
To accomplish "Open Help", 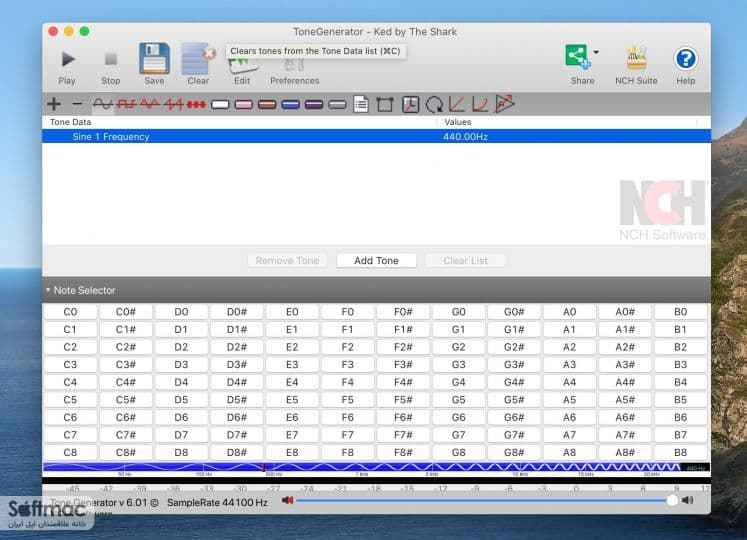I will (x=686, y=65).
